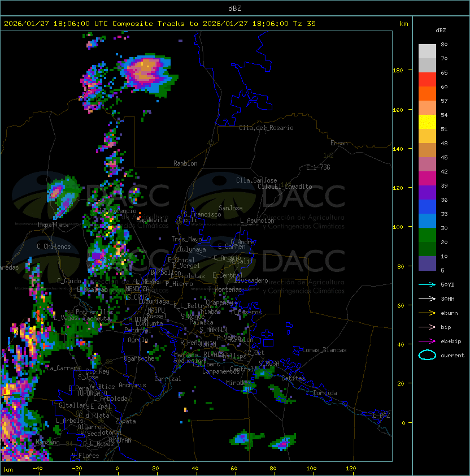Click the yellow eburn arrow in legend

coord(427,313)
